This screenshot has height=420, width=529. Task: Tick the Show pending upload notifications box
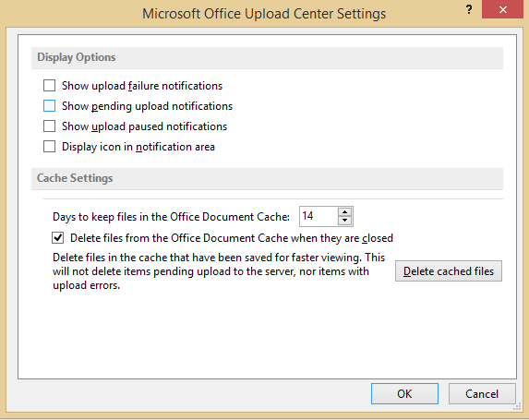tap(49, 106)
